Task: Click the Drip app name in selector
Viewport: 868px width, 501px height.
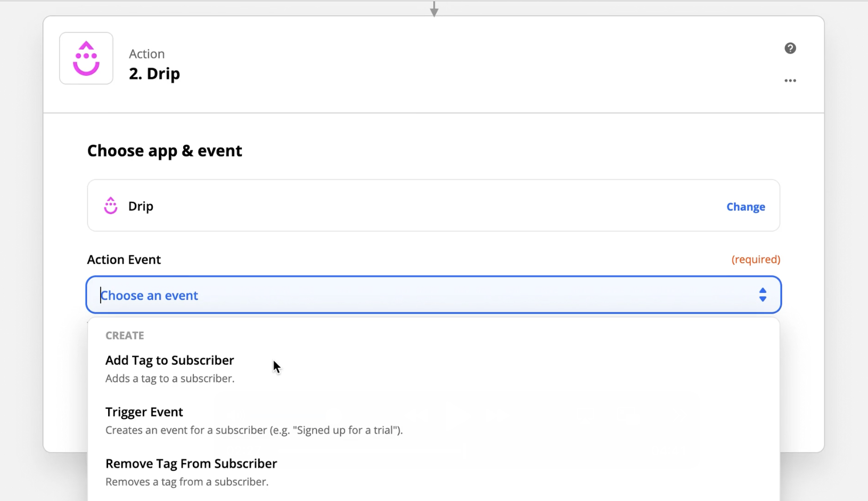Action: coord(141,206)
